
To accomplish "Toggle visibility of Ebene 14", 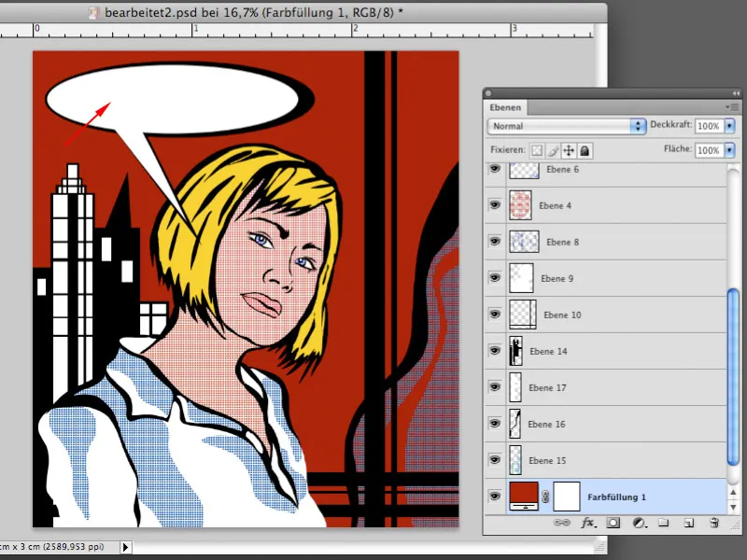I will 495,352.
